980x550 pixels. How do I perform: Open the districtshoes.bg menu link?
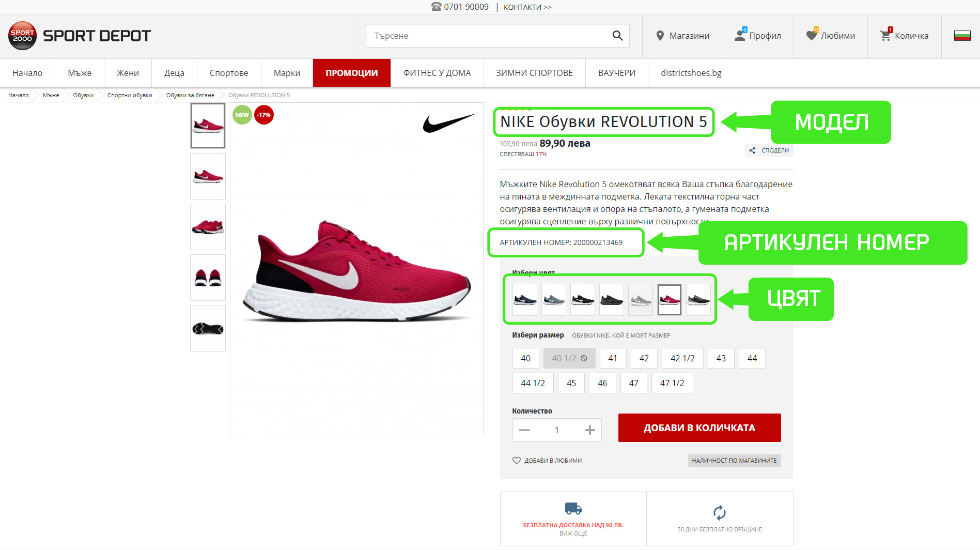click(x=691, y=73)
